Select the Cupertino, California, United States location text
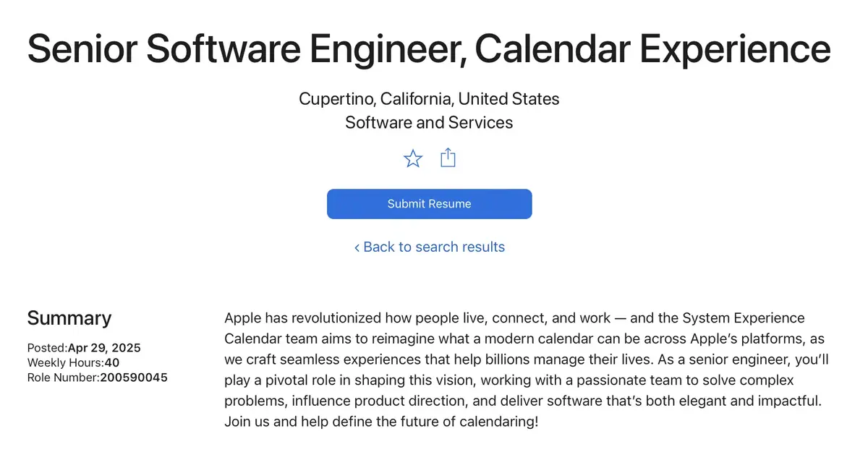The height and width of the screenshot is (452, 868). click(x=428, y=98)
